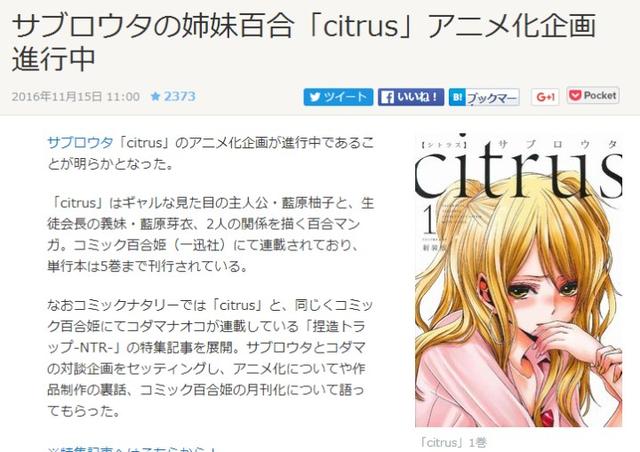Click the Google +1 button
Screen dimensions: 640x452
coord(545,97)
